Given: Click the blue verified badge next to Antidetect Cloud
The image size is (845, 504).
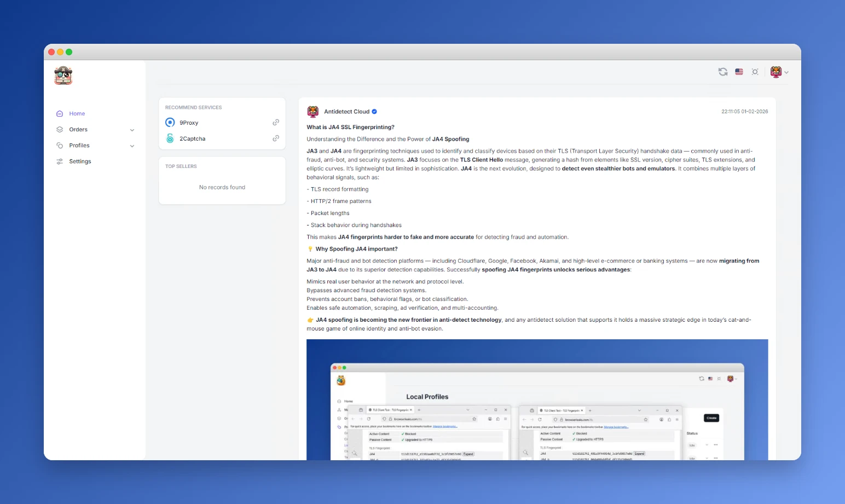Looking at the screenshot, I should (374, 111).
